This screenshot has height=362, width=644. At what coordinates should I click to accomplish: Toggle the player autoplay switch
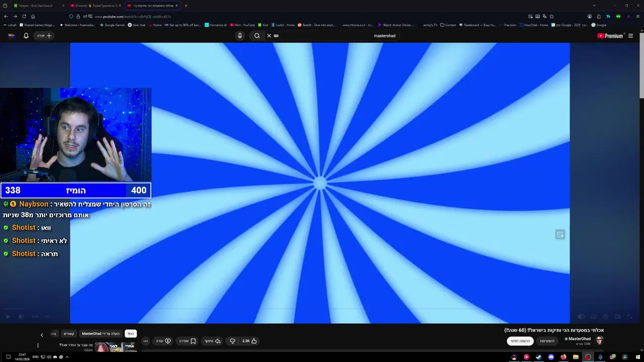pos(581,316)
